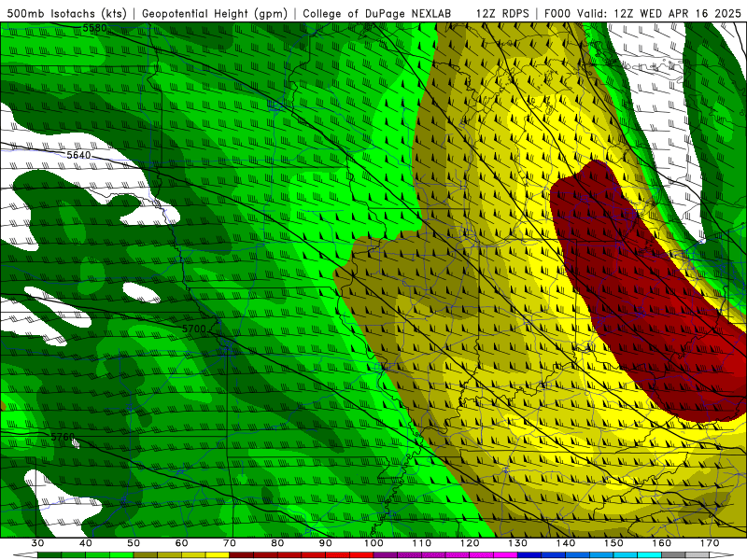
Task: Click the 5760 height contour label
Action: (63, 437)
